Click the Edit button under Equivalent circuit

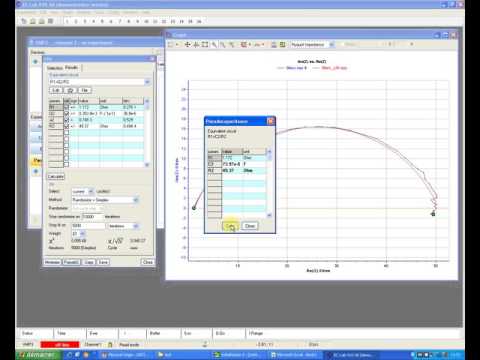(56, 90)
